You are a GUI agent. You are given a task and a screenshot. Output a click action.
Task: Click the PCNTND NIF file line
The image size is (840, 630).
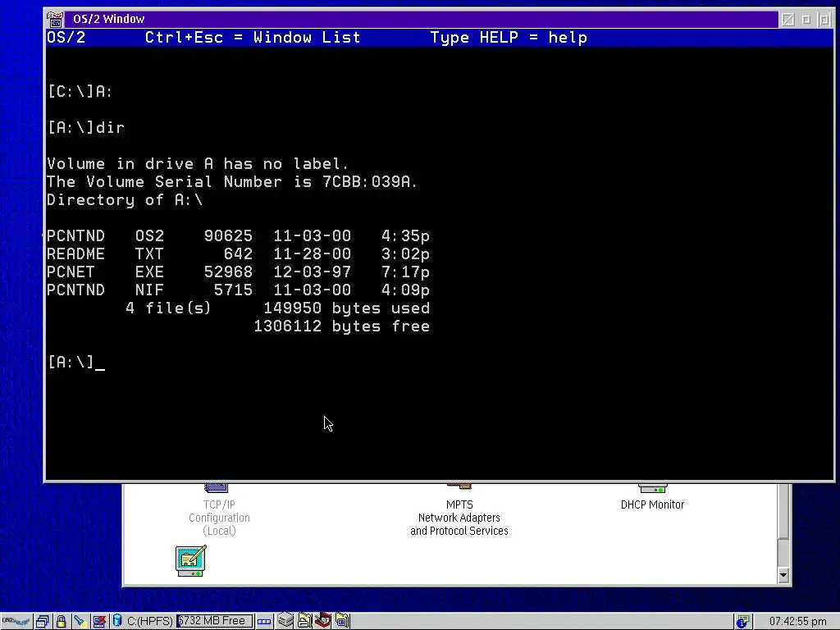click(x=238, y=290)
